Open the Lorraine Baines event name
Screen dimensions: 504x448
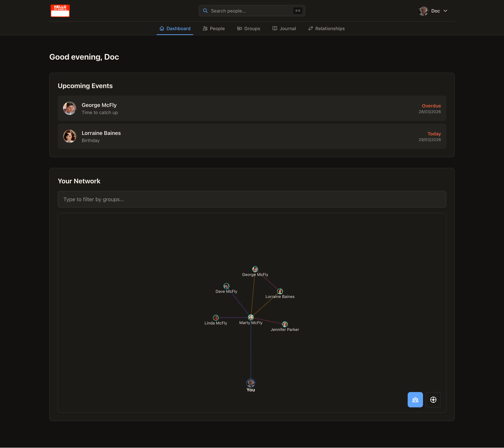(101, 133)
